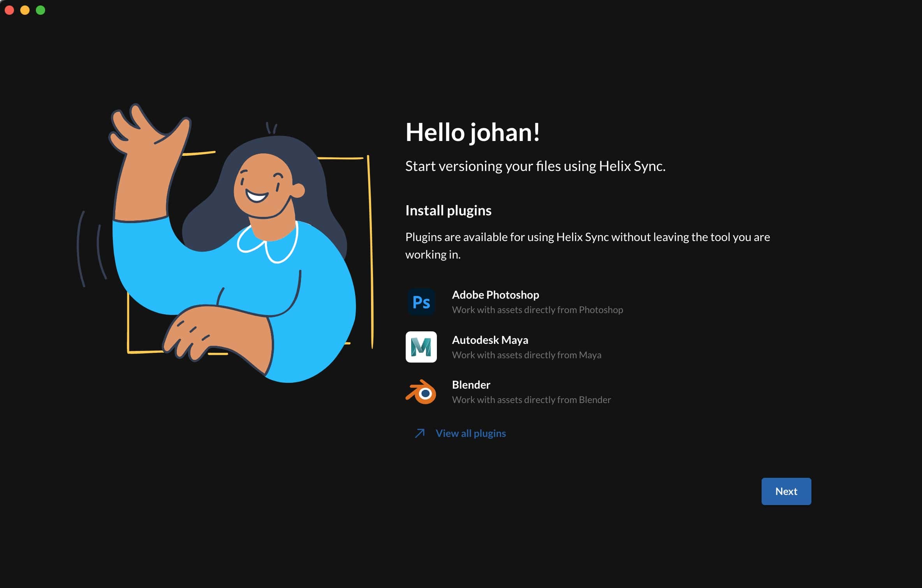This screenshot has height=588, width=922.
Task: Maximize the window with green button
Action: [40, 10]
